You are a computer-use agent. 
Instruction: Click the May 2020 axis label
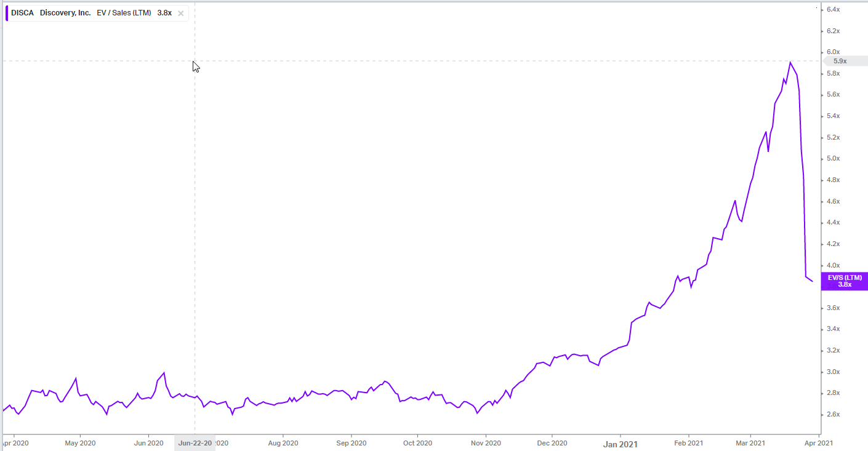coord(80,443)
